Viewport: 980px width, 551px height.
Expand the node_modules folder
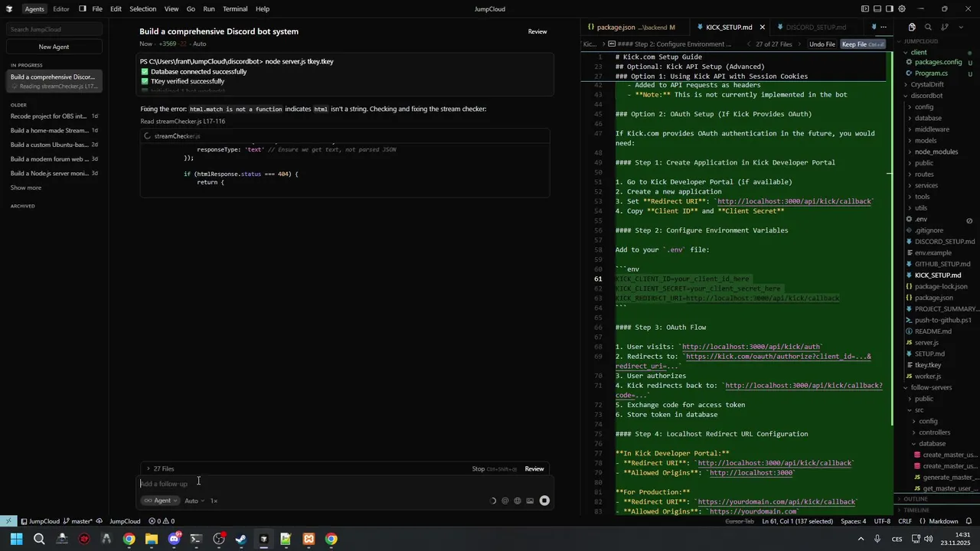[936, 152]
